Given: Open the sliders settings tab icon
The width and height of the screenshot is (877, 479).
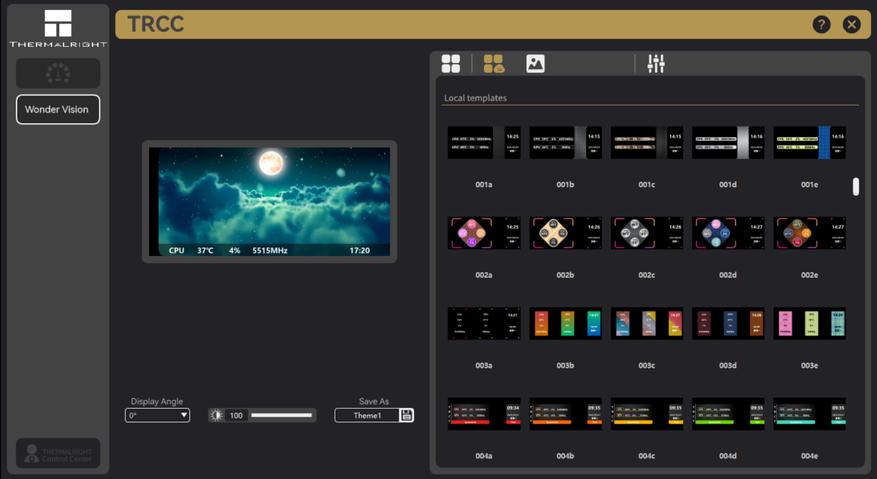Looking at the screenshot, I should pyautogui.click(x=656, y=64).
